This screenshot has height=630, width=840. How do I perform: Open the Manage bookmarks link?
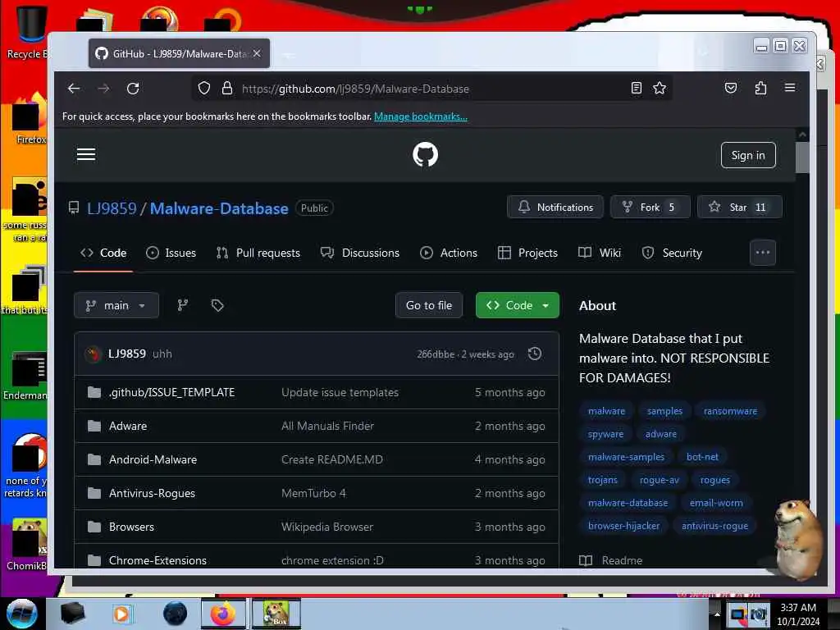click(421, 116)
